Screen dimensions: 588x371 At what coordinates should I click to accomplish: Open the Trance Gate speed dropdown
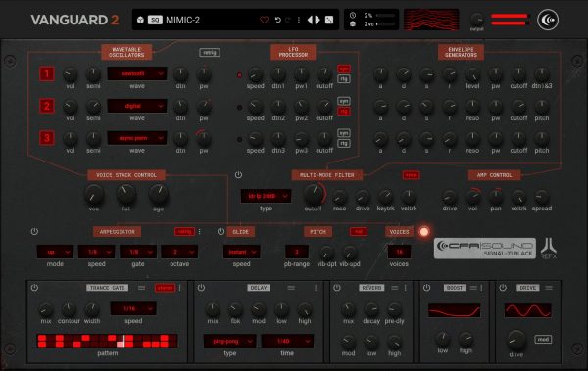pyautogui.click(x=133, y=308)
